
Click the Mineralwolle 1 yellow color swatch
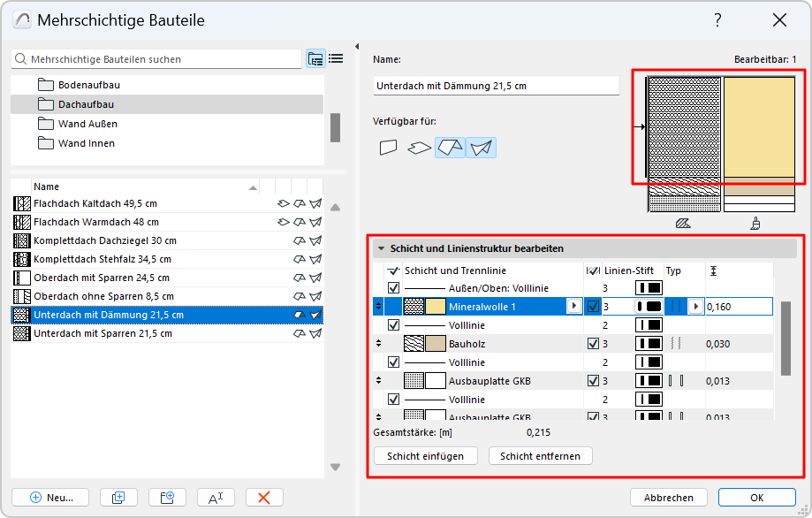click(436, 307)
